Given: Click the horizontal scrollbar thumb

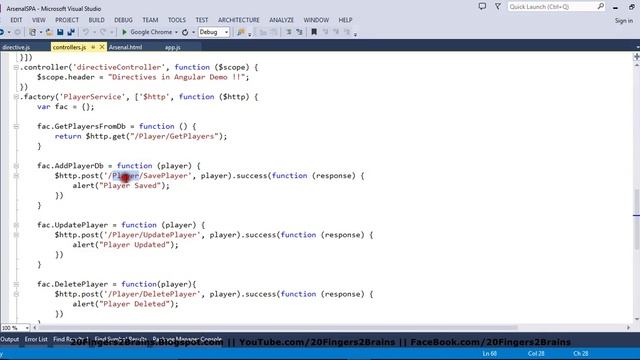Looking at the screenshot, I should coord(278,327).
